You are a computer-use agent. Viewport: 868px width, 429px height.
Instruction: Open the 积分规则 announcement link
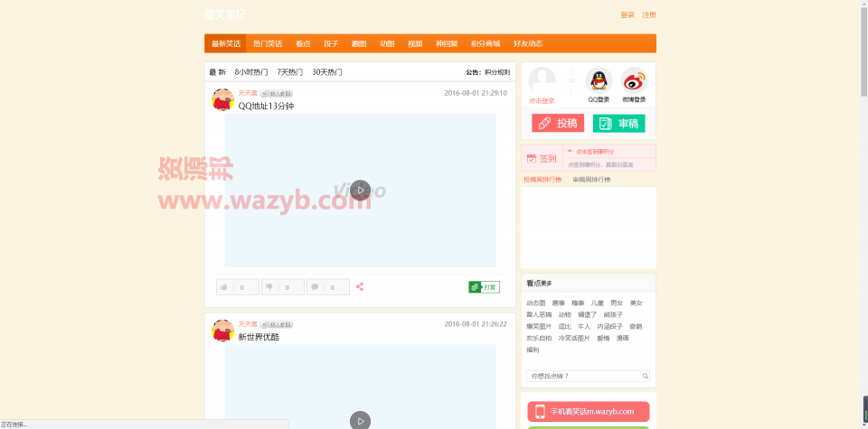(497, 72)
